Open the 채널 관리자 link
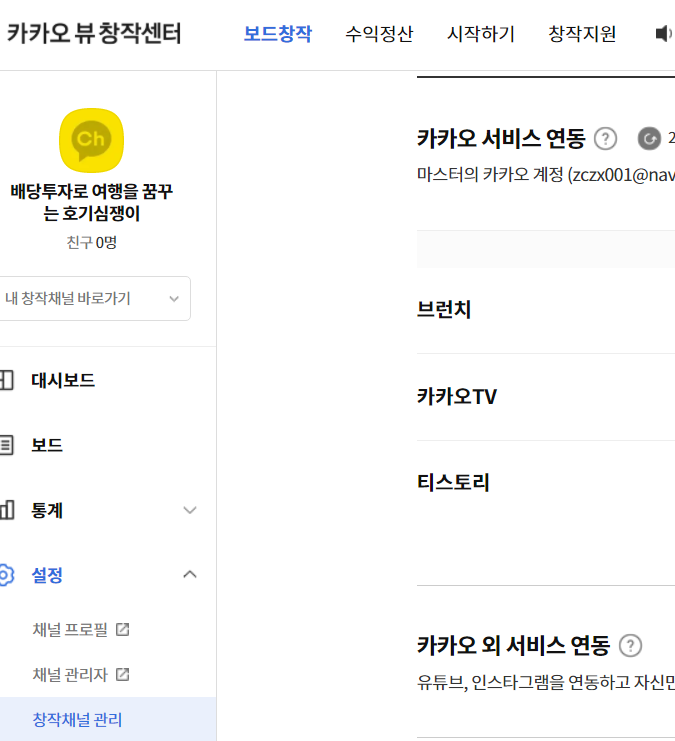The height and width of the screenshot is (741, 675). coord(70,674)
